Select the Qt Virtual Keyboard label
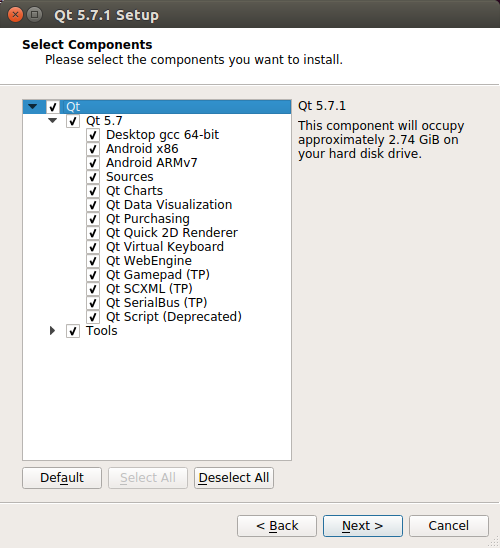Image resolution: width=500 pixels, height=548 pixels. click(165, 247)
